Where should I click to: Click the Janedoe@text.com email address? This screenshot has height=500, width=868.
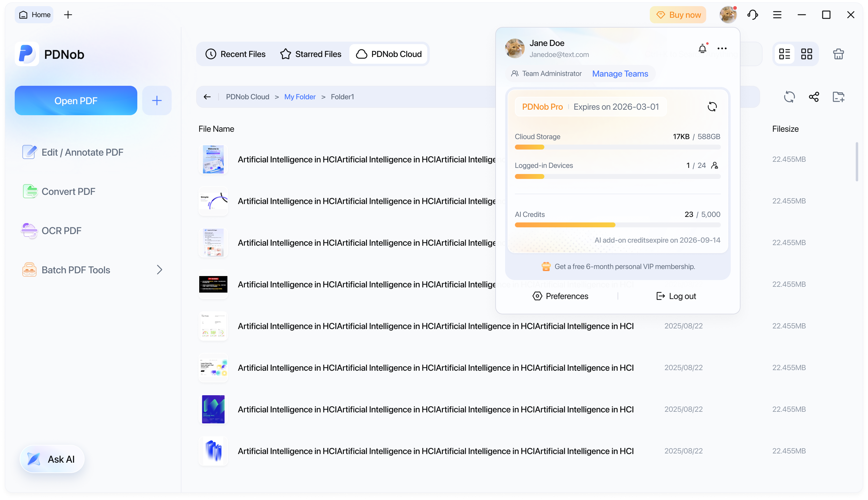559,55
